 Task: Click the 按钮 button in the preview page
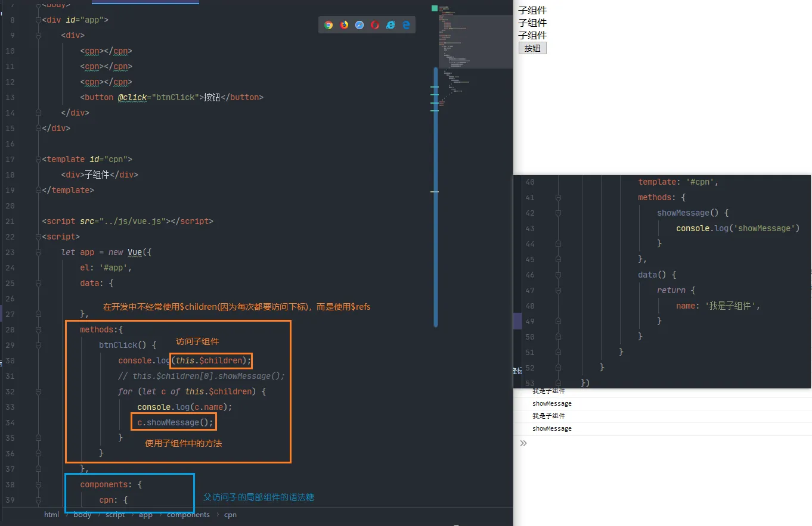532,48
